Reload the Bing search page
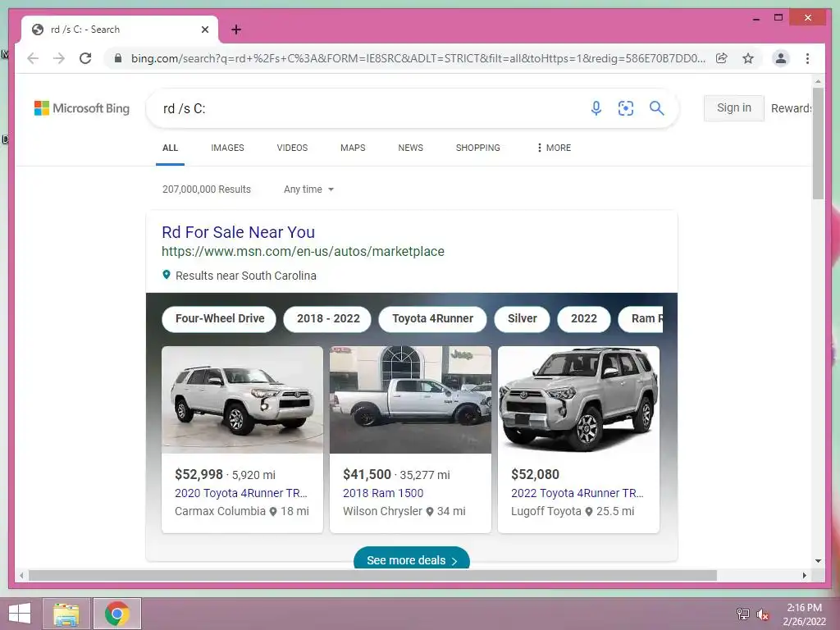840x630 pixels. tap(85, 58)
